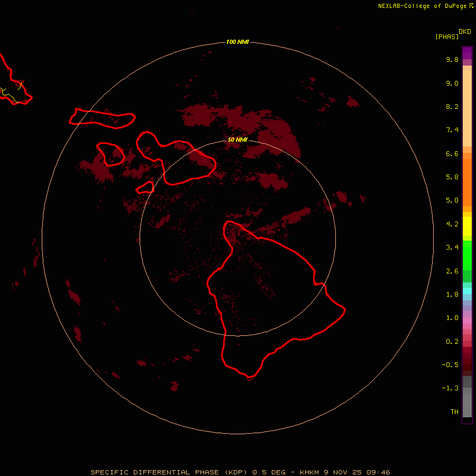Click the NEXLAB-College of DuPage credit text
The height and width of the screenshot is (476, 476).
(x=425, y=6)
